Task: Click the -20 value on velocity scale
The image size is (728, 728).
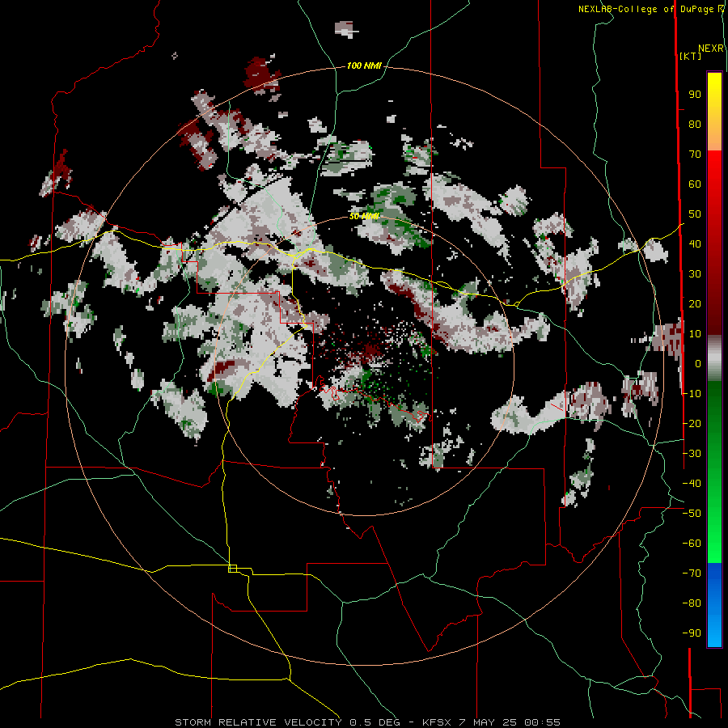Action: 692,424
